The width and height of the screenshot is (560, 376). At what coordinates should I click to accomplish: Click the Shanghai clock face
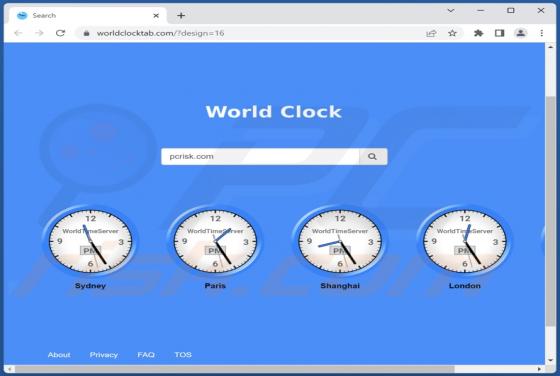tap(340, 241)
